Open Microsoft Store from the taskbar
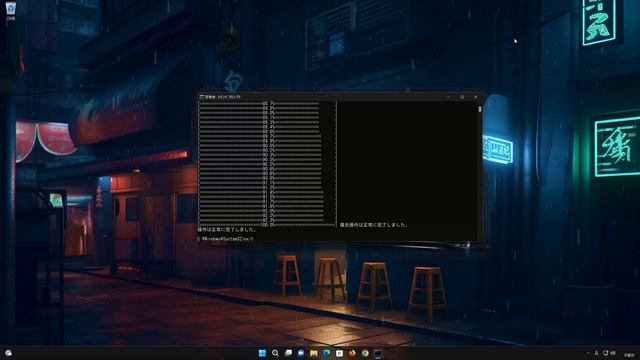 (339, 353)
